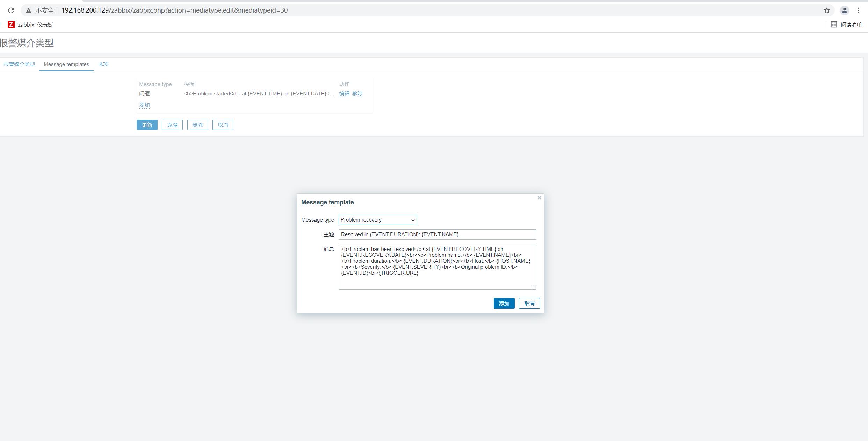This screenshot has width=868, height=441.
Task: Open the Zabbix dashboard bookmark icon
Action: pos(11,24)
